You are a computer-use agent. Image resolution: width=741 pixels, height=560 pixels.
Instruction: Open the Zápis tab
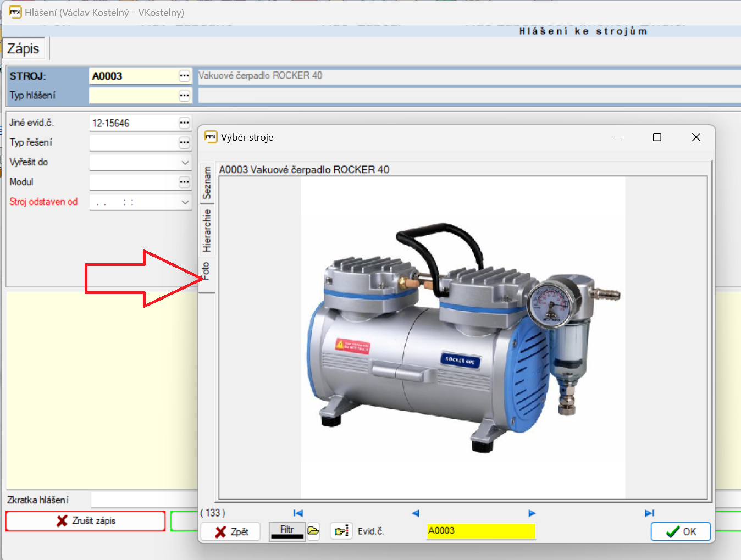point(24,49)
